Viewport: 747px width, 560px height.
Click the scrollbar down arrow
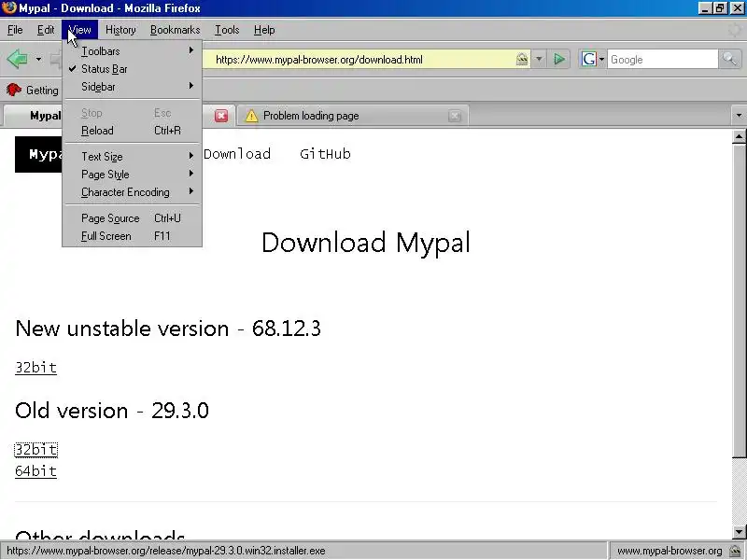point(739,531)
